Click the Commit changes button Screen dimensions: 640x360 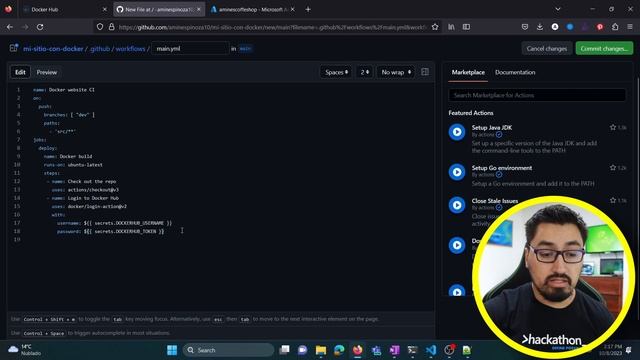604,49
